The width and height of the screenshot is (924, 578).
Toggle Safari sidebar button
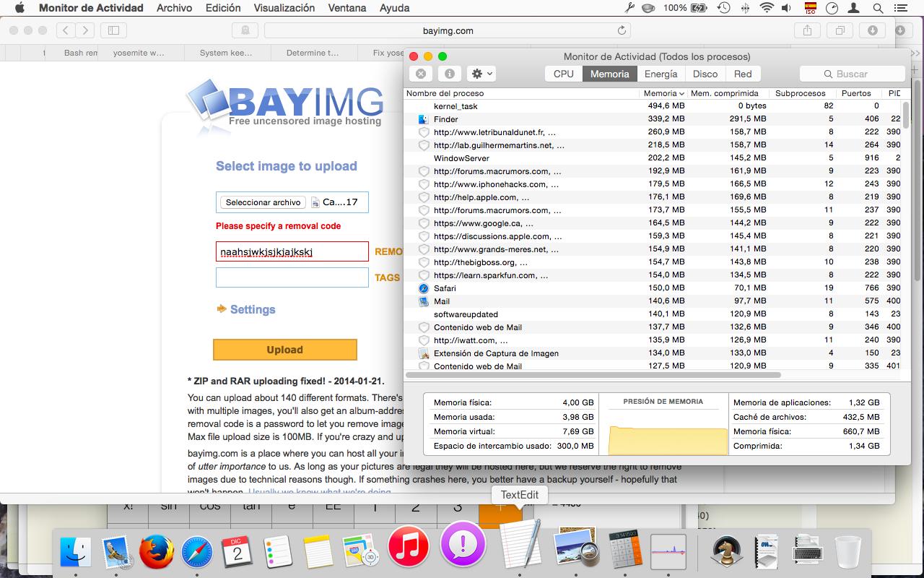pyautogui.click(x=113, y=30)
